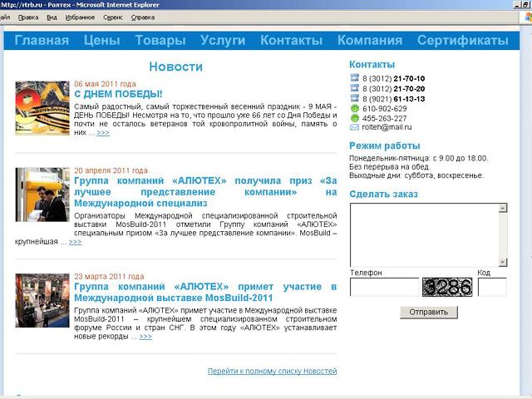Follow the >>> link of the 20 апреля article

click(x=75, y=242)
